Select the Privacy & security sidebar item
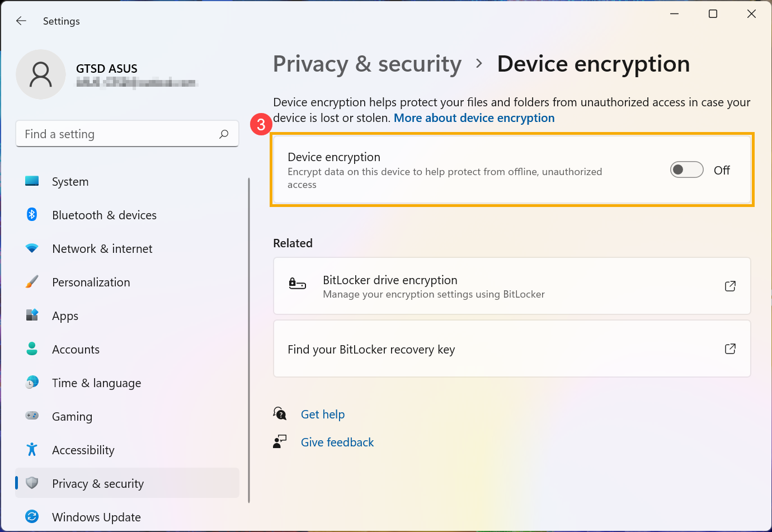Image resolution: width=772 pixels, height=532 pixels. pyautogui.click(x=98, y=483)
